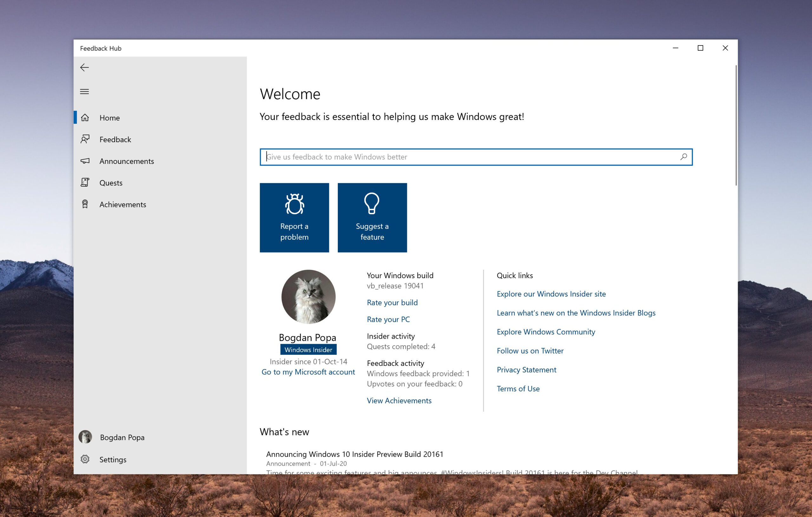Image resolution: width=812 pixels, height=517 pixels.
Task: Open the Rate your build link
Action: (x=392, y=302)
